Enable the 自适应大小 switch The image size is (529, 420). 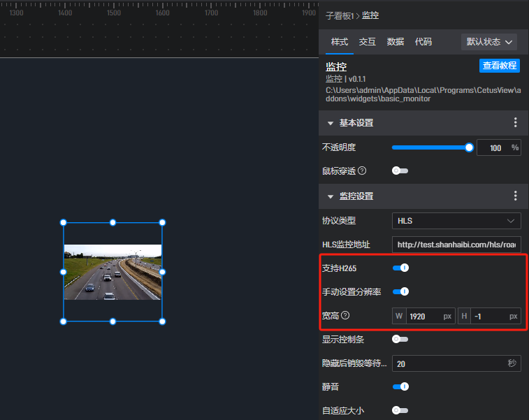pos(400,410)
